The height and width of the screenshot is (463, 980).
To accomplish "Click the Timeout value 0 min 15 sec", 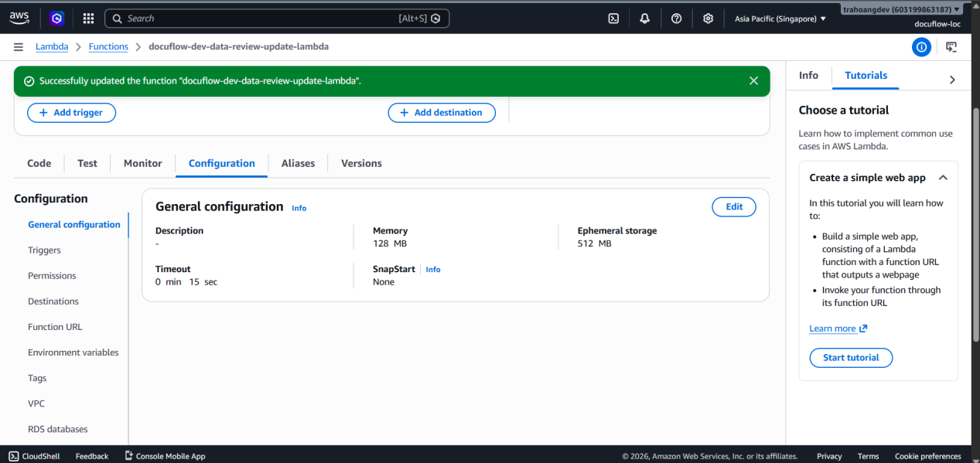I will tap(186, 282).
